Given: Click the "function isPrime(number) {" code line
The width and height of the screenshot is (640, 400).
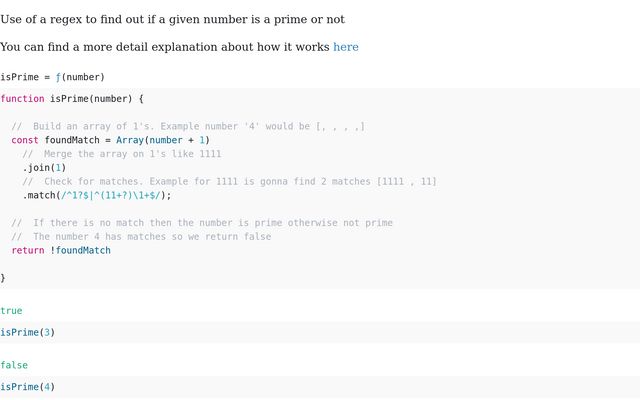Looking at the screenshot, I should pos(72,98).
